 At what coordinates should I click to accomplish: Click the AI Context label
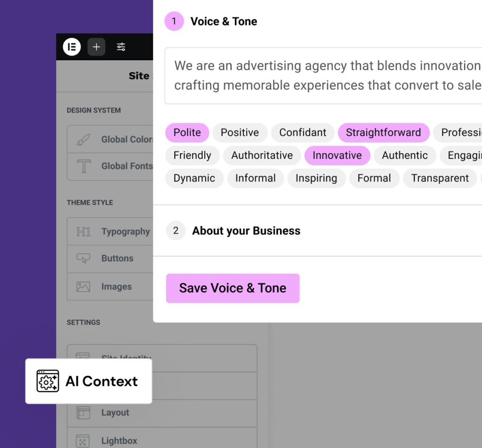102,381
